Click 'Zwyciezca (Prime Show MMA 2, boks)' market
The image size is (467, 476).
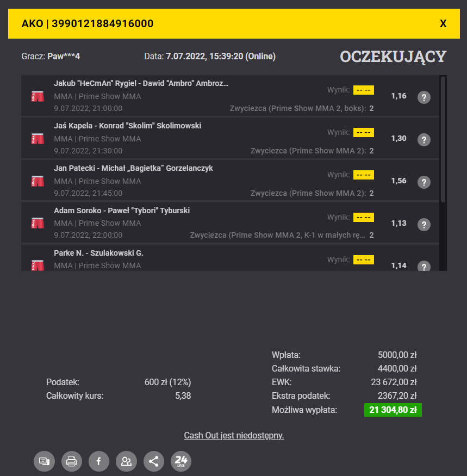tap(298, 108)
